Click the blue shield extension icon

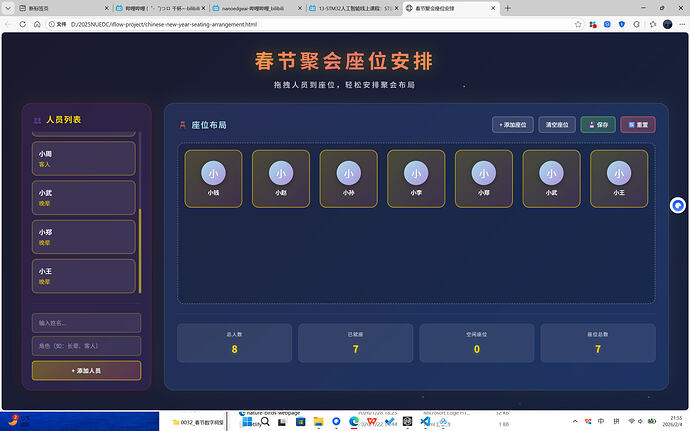pyautogui.click(x=622, y=24)
